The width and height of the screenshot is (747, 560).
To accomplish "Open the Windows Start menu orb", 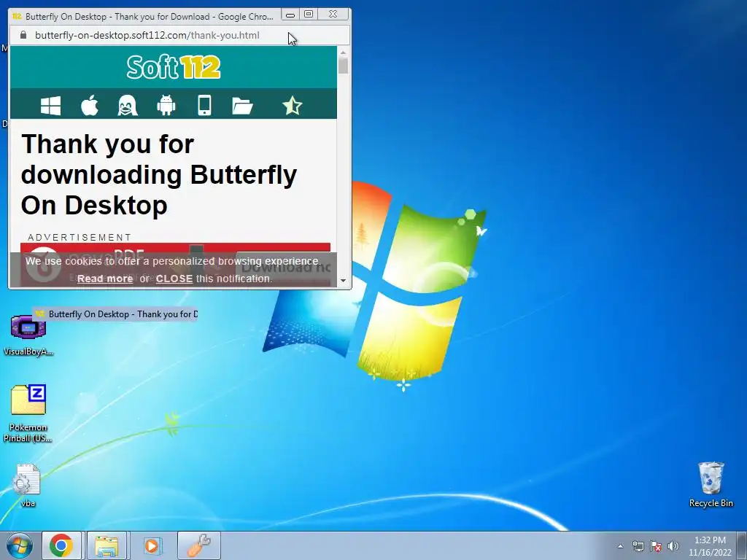I will click(x=20, y=545).
